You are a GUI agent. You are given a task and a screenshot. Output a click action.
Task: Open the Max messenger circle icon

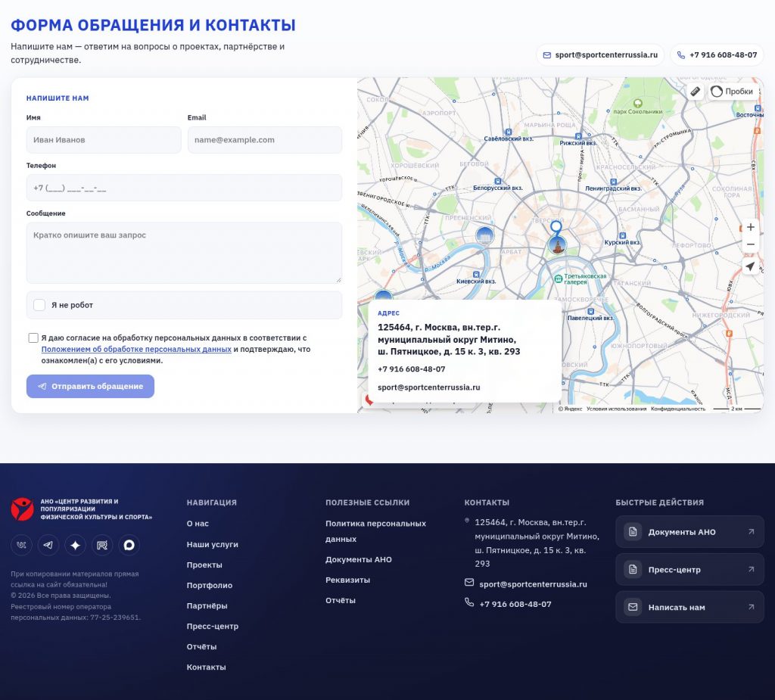point(129,545)
